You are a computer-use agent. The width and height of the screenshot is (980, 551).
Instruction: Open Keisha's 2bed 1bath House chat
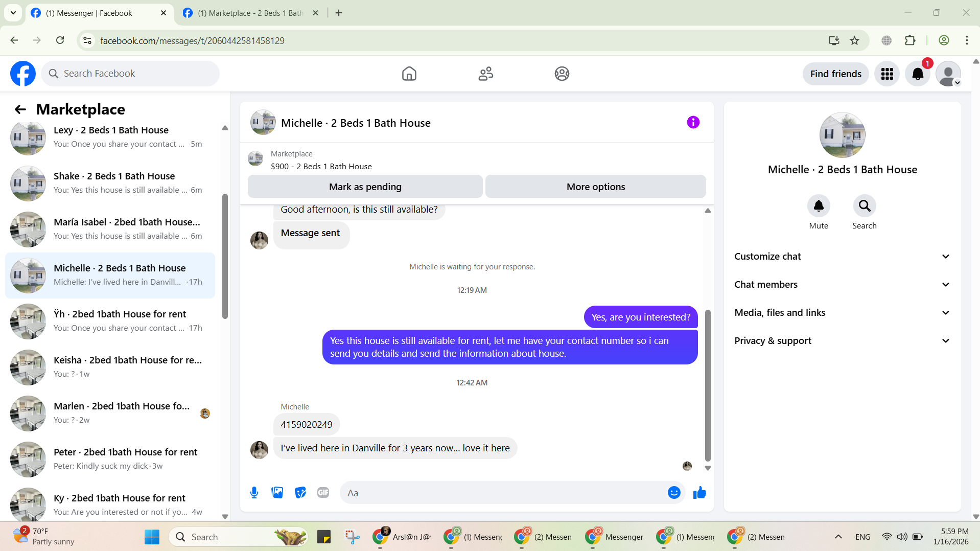point(110,368)
